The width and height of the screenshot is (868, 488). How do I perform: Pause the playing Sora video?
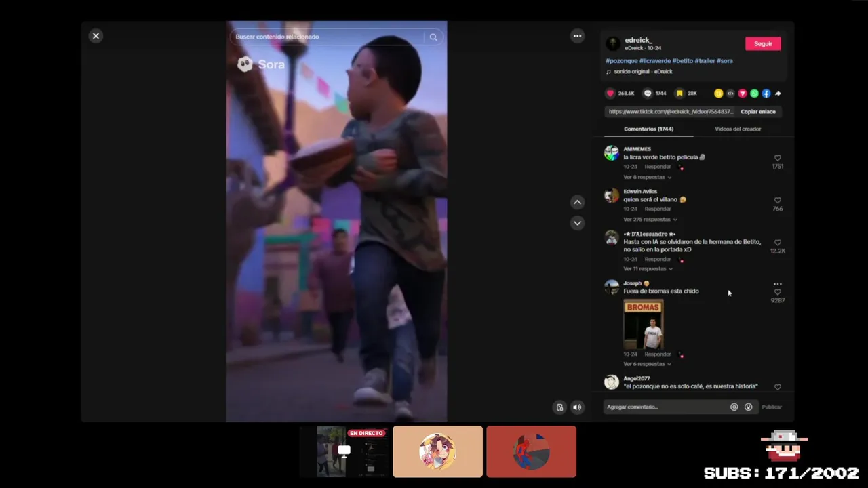point(336,222)
